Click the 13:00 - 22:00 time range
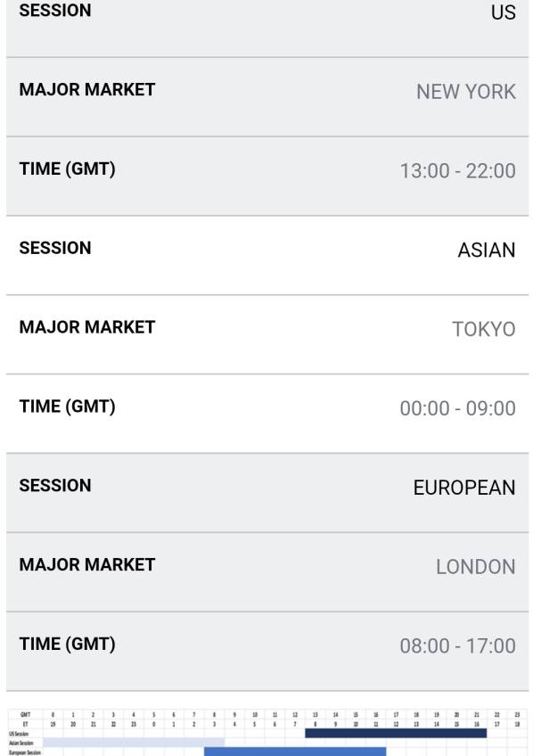533x756 pixels. pyautogui.click(x=458, y=170)
